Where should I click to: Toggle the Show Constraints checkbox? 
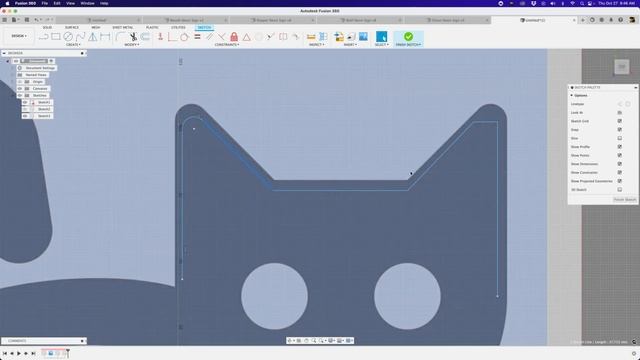[x=620, y=173]
